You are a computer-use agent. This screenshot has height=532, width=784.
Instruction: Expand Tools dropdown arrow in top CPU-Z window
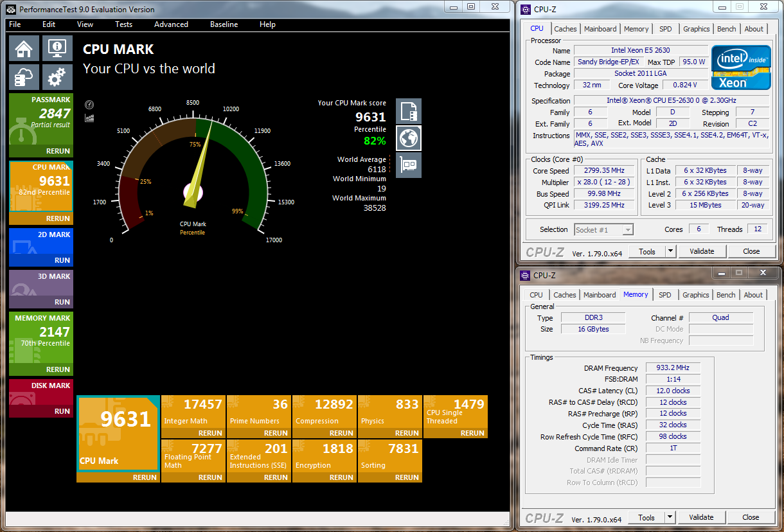click(670, 251)
